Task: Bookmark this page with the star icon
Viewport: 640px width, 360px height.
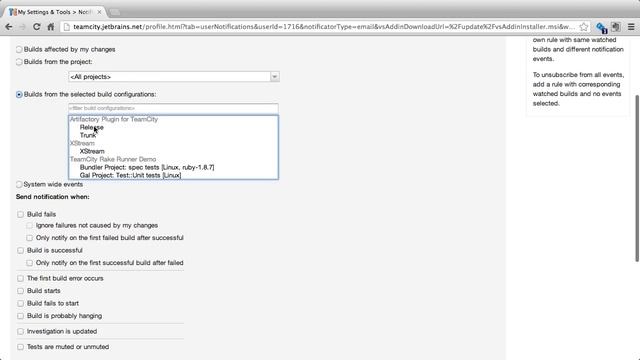Action: [584, 27]
